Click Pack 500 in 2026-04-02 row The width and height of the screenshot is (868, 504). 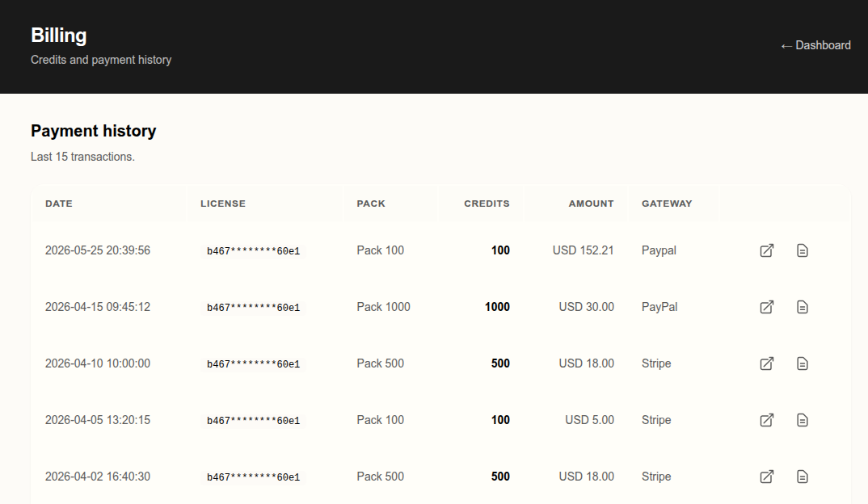pyautogui.click(x=381, y=477)
